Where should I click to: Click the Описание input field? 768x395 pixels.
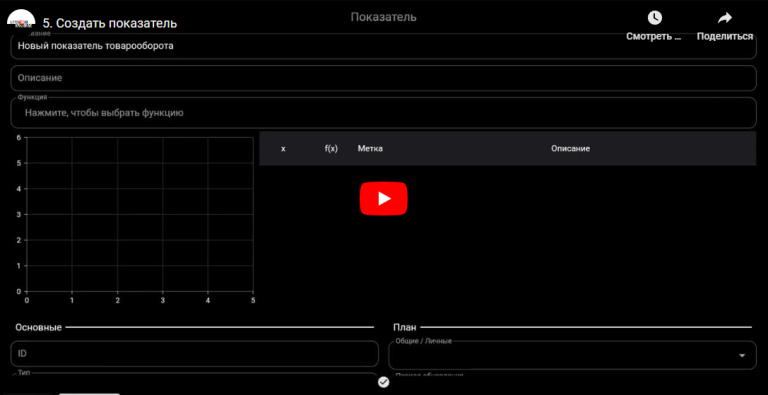pos(384,78)
